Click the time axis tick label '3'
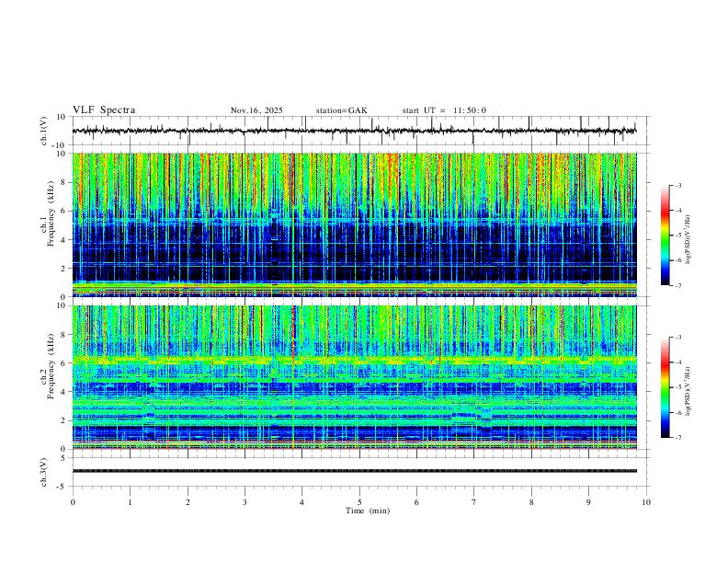This screenshot has width=728, height=563. [245, 502]
